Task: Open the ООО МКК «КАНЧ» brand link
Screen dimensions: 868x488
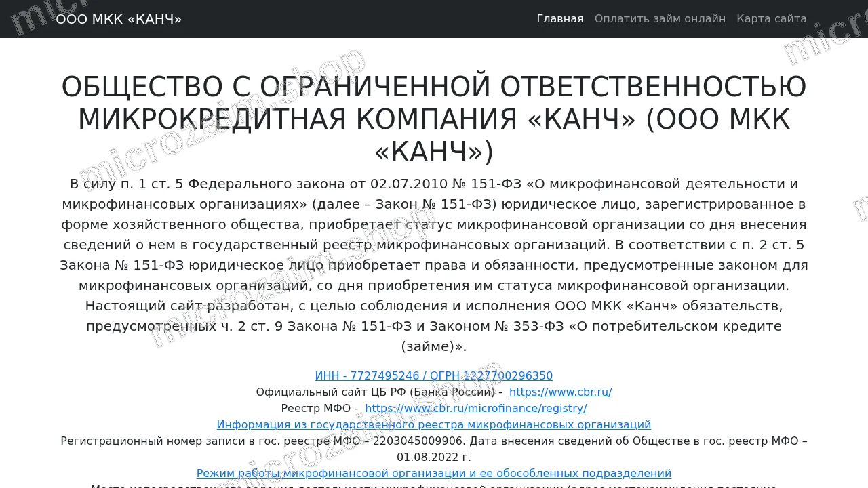Action: 119,19
